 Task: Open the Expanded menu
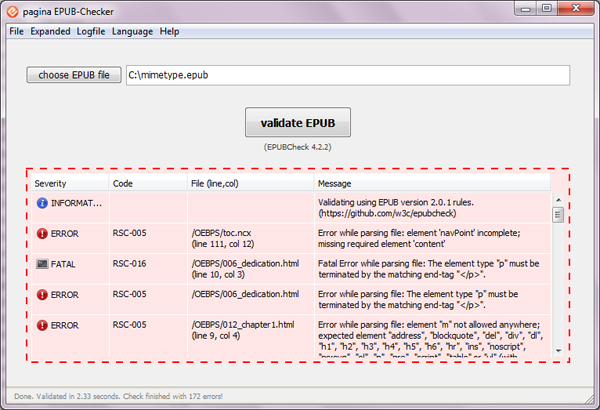[x=51, y=31]
